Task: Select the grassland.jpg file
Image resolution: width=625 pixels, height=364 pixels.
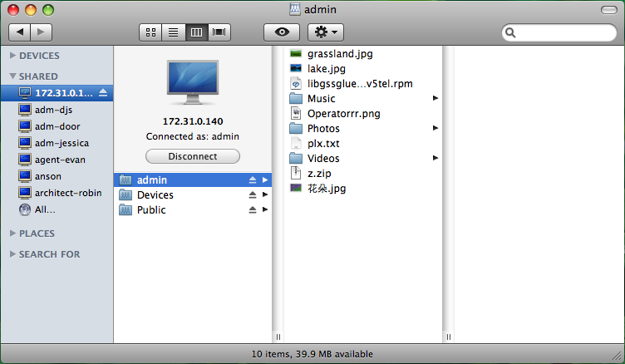Action: click(x=339, y=54)
